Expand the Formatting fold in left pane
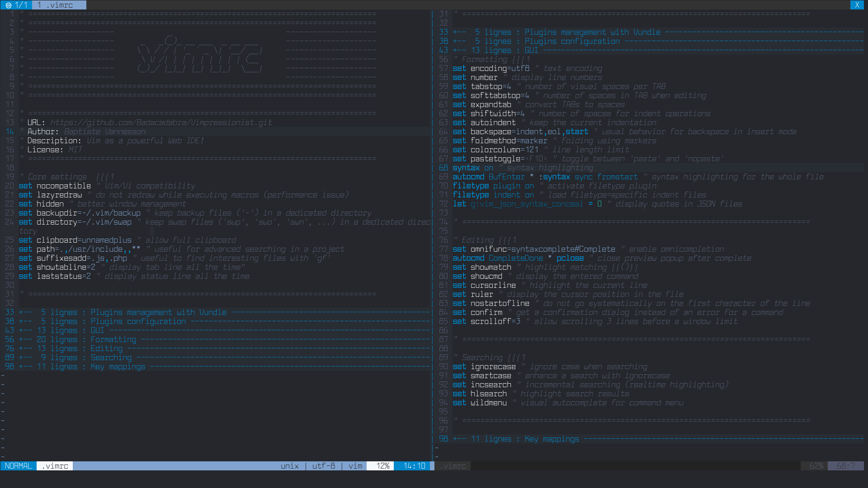Viewport: 868px width, 488px height. pyautogui.click(x=113, y=339)
